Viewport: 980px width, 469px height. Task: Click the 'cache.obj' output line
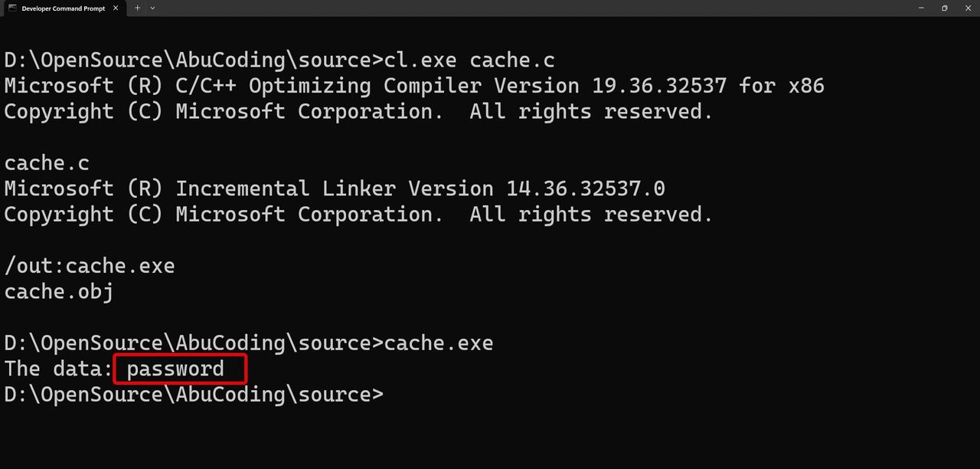[59, 292]
